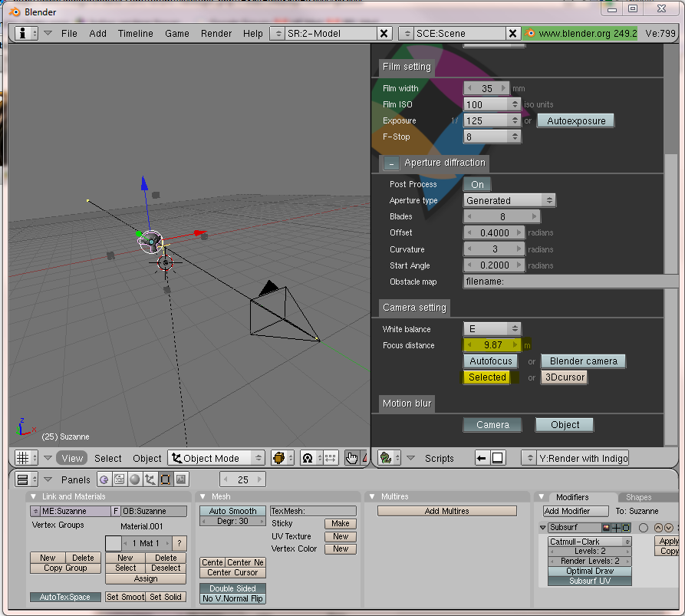Open the Scripts menu in script window
This screenshot has width=685, height=616.
tap(439, 458)
